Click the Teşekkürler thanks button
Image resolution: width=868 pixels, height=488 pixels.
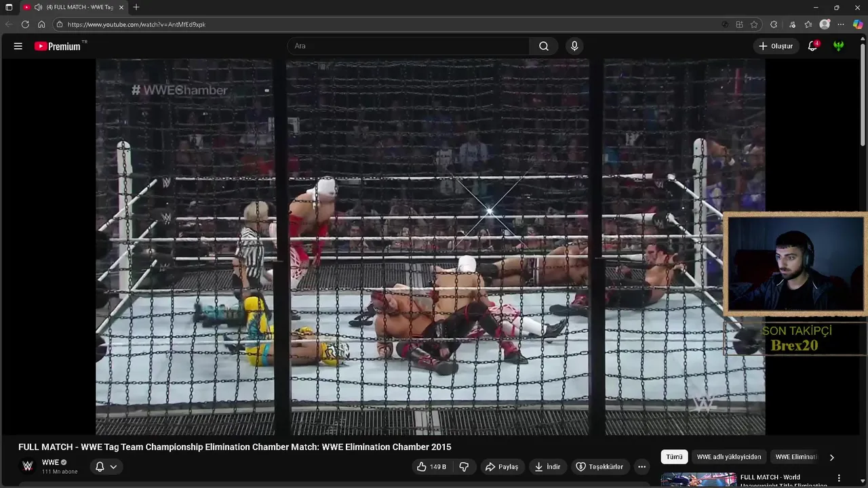point(599,466)
